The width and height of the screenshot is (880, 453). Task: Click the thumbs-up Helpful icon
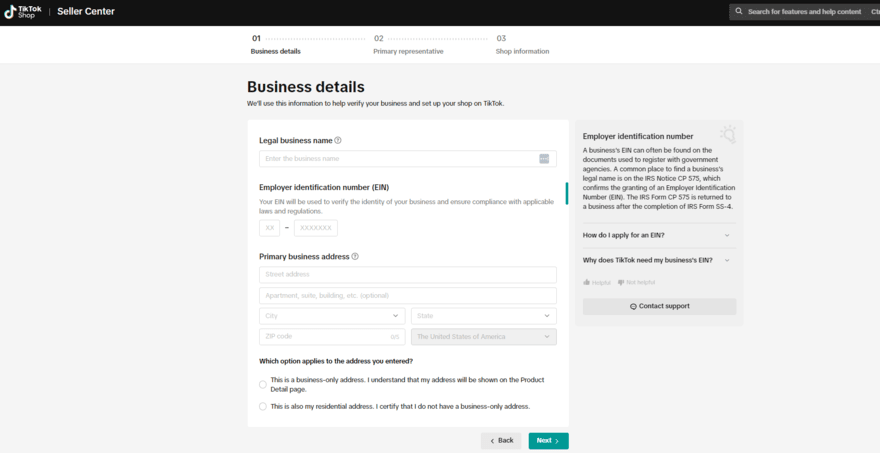pyautogui.click(x=586, y=282)
